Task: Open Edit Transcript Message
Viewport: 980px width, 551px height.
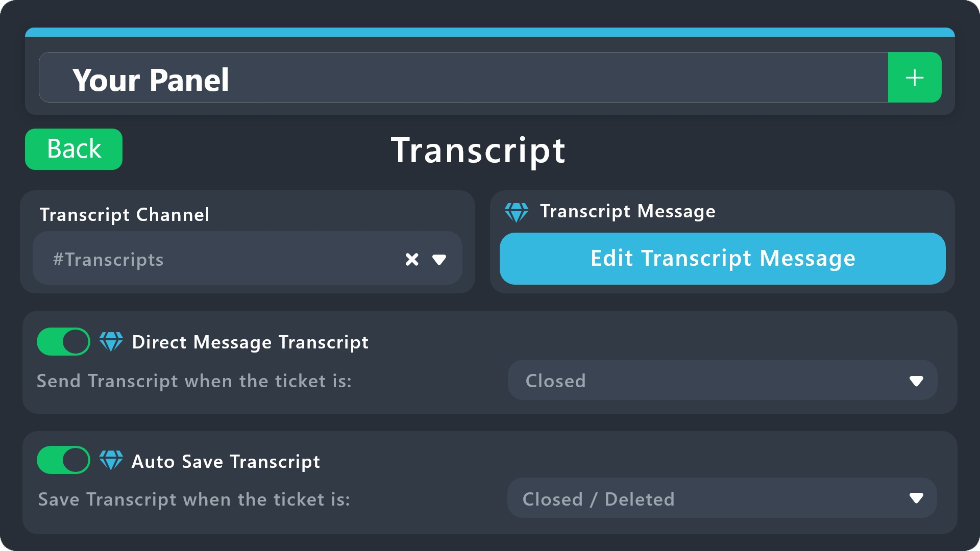Action: click(722, 259)
